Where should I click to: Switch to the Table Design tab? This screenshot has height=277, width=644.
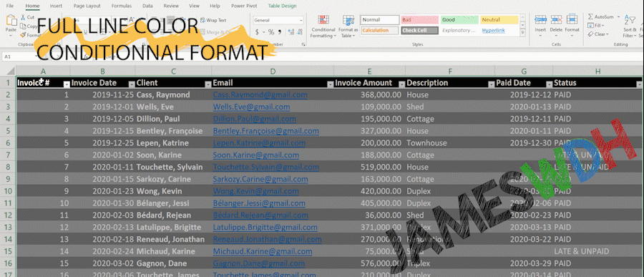(282, 6)
